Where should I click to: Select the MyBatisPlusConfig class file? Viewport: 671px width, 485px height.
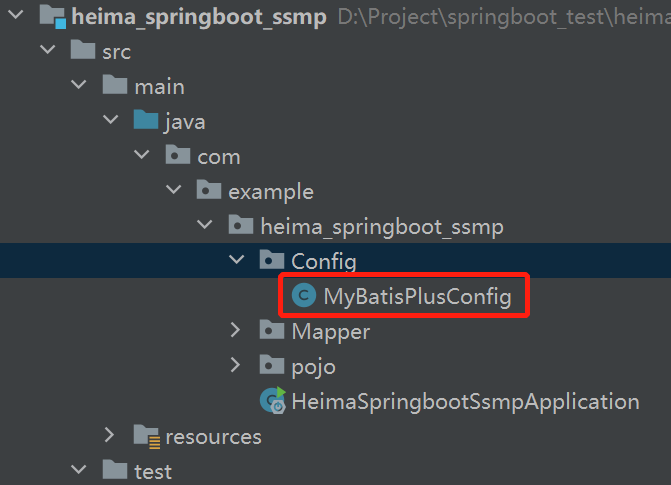(417, 296)
